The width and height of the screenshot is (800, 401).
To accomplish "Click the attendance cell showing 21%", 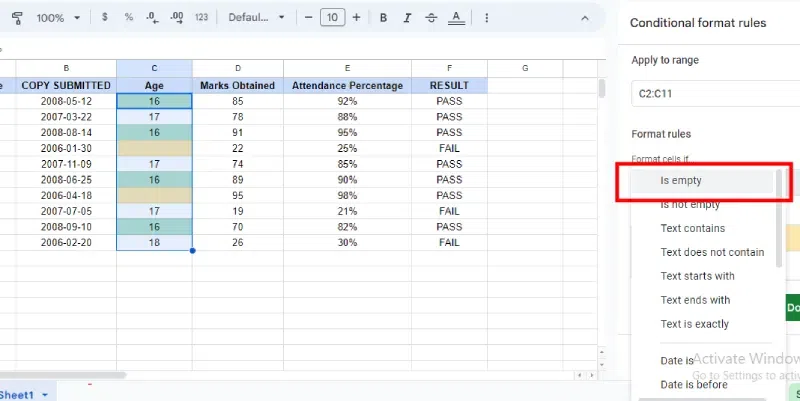I will click(x=347, y=211).
